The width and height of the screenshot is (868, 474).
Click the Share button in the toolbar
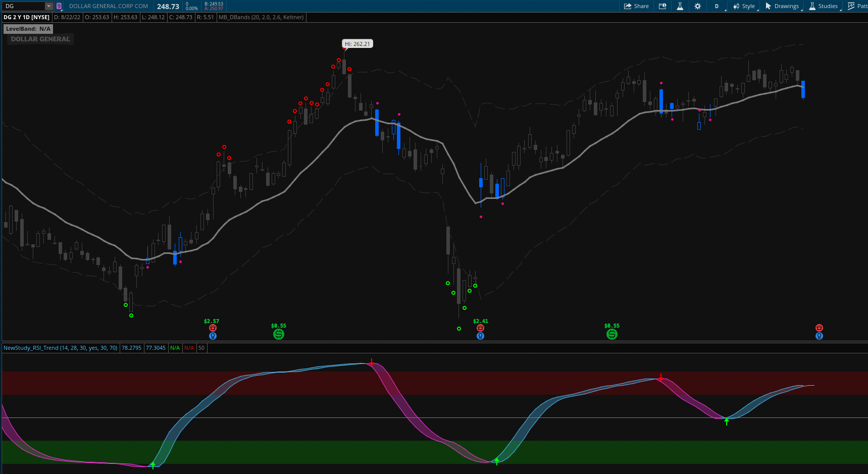pos(636,6)
